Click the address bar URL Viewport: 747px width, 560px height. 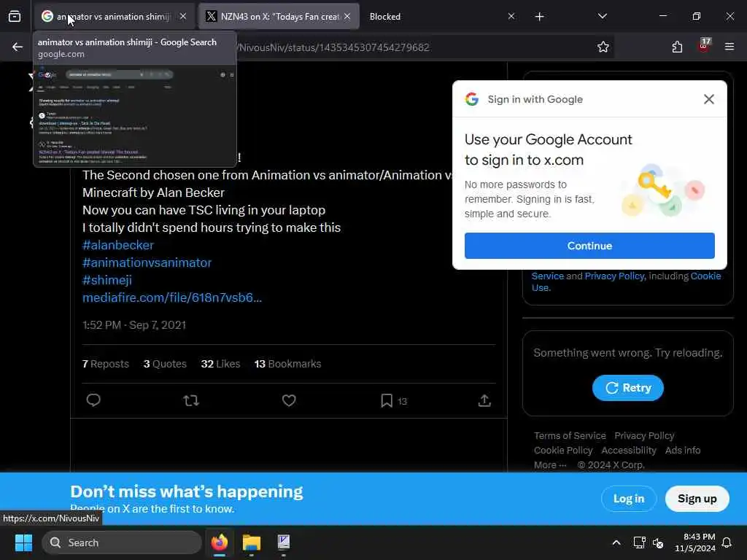pyautogui.click(x=333, y=47)
